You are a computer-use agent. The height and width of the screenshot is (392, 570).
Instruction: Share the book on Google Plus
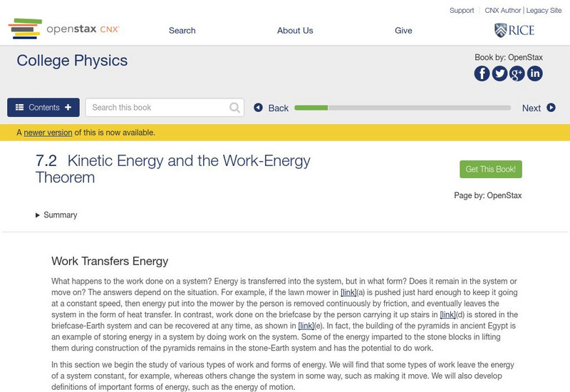tap(517, 73)
